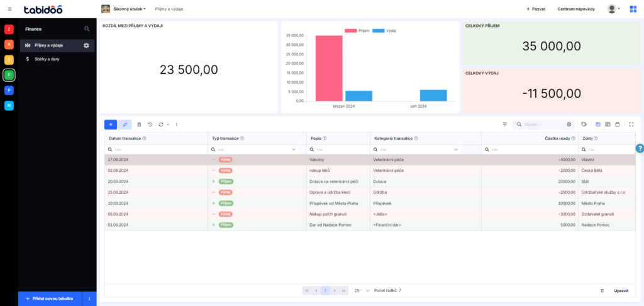Screen dimensions: 644x306
Task: Open settings gear for Příjmy a výdaje
Action: pos(86,45)
